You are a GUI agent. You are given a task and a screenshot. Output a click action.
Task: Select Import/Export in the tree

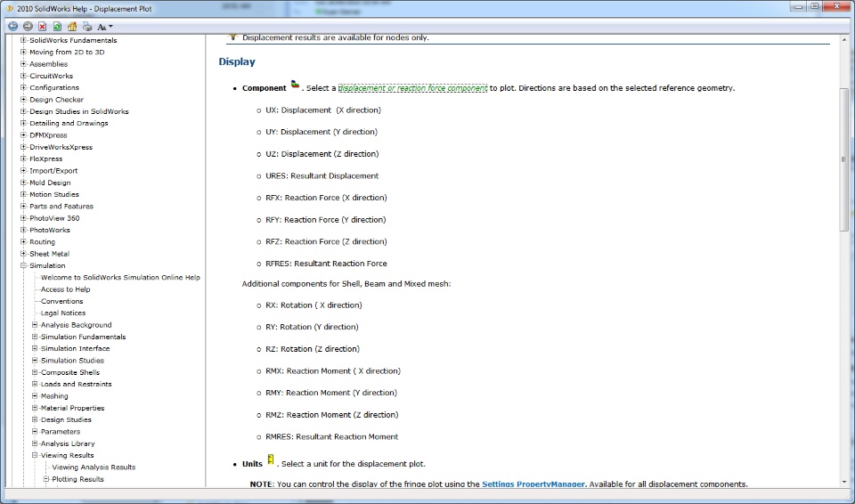(x=53, y=171)
